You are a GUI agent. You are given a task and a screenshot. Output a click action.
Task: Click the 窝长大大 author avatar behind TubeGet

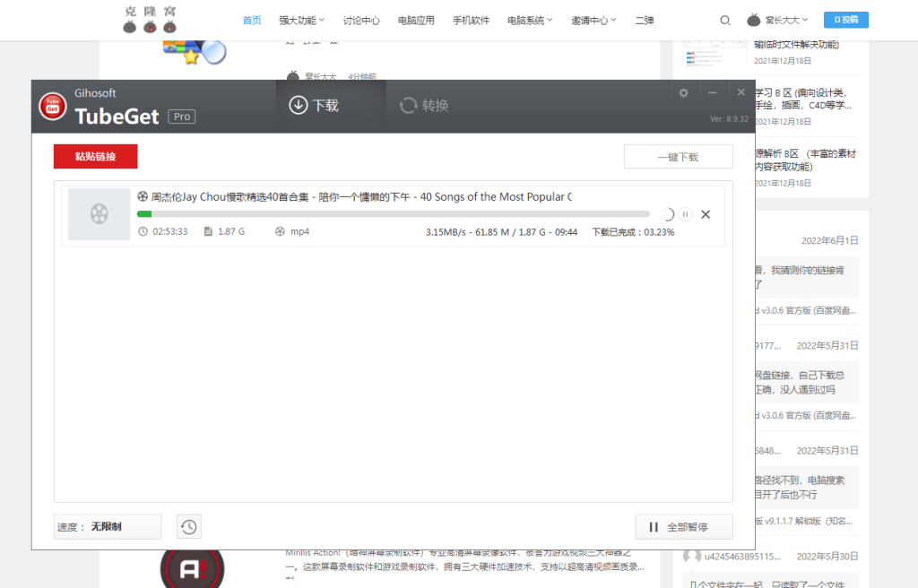[293, 75]
